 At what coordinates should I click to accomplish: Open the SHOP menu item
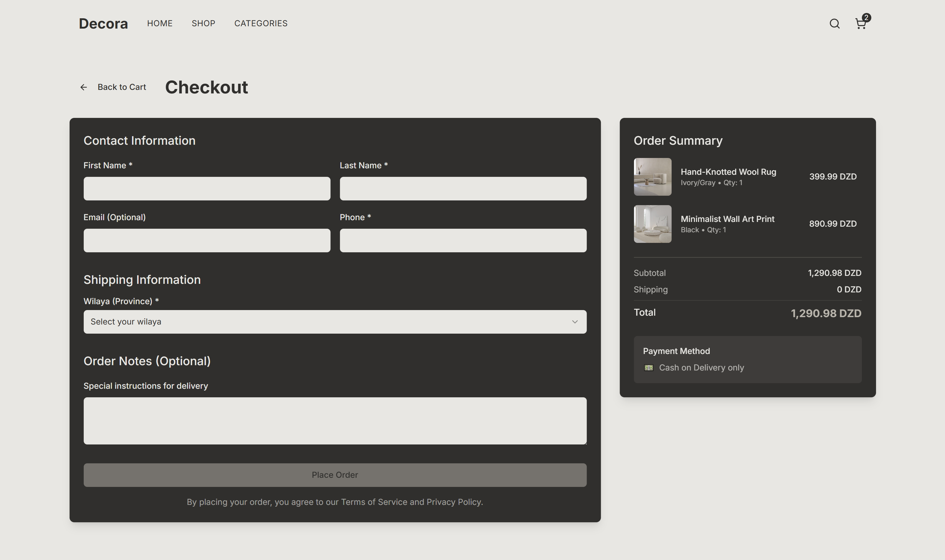coord(203,23)
